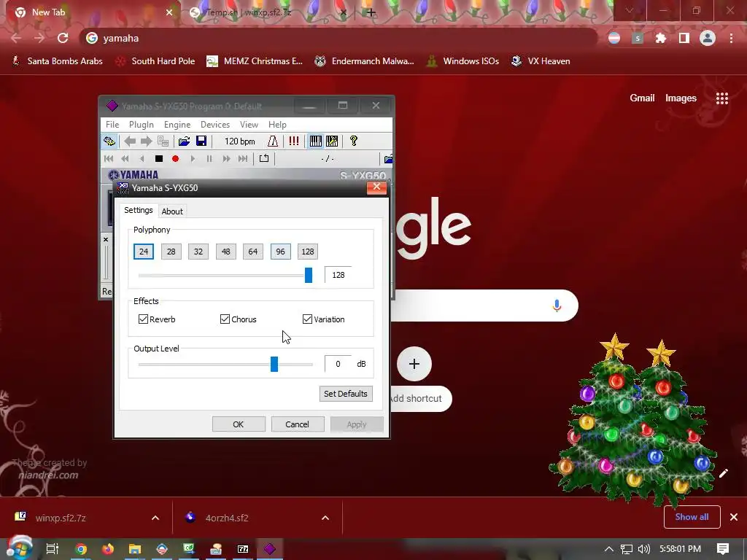Click the next program right arrow icon
The height and width of the screenshot is (560, 747).
coord(146,141)
